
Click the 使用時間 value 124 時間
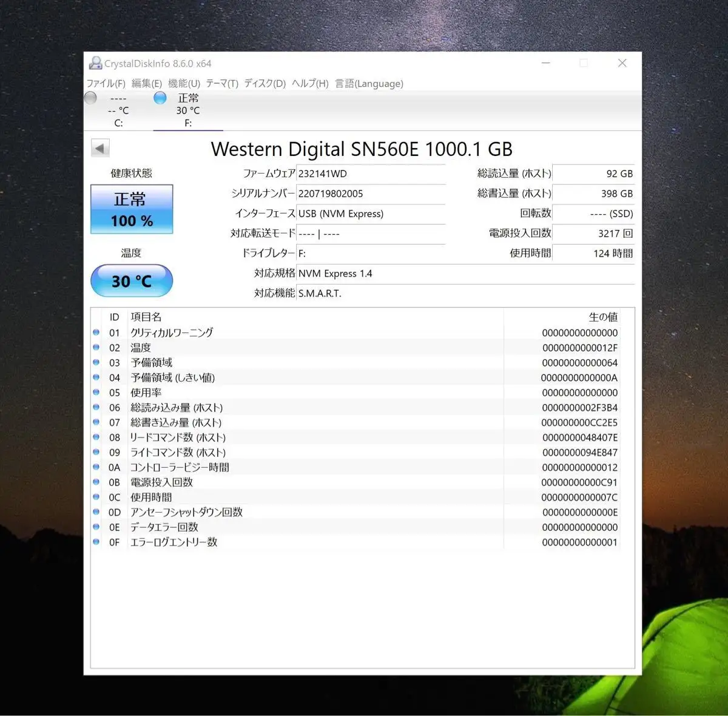[x=594, y=253]
